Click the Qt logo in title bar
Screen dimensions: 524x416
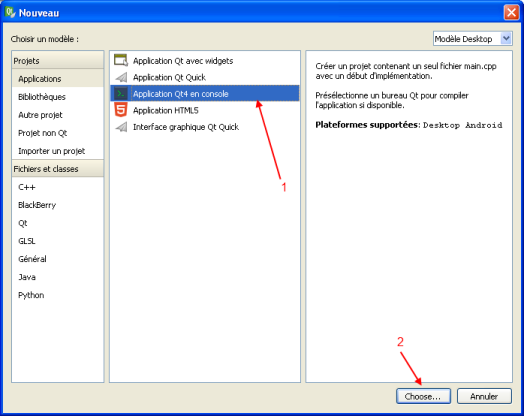pyautogui.click(x=10, y=12)
